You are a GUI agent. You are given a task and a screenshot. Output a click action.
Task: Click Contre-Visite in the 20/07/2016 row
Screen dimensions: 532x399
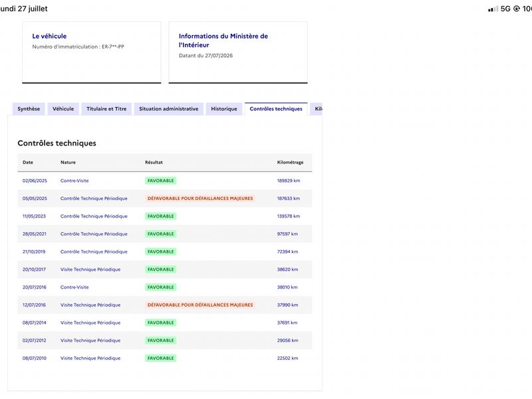coord(74,287)
